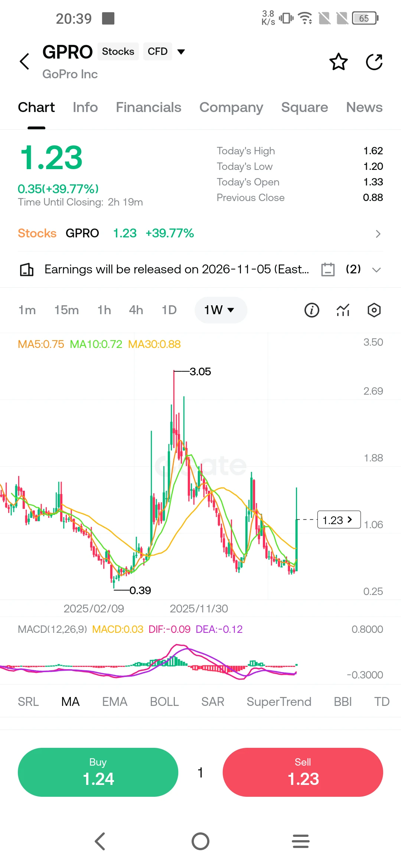Tap the MA30:0.88 legend
The image size is (401, 868).
(x=154, y=344)
